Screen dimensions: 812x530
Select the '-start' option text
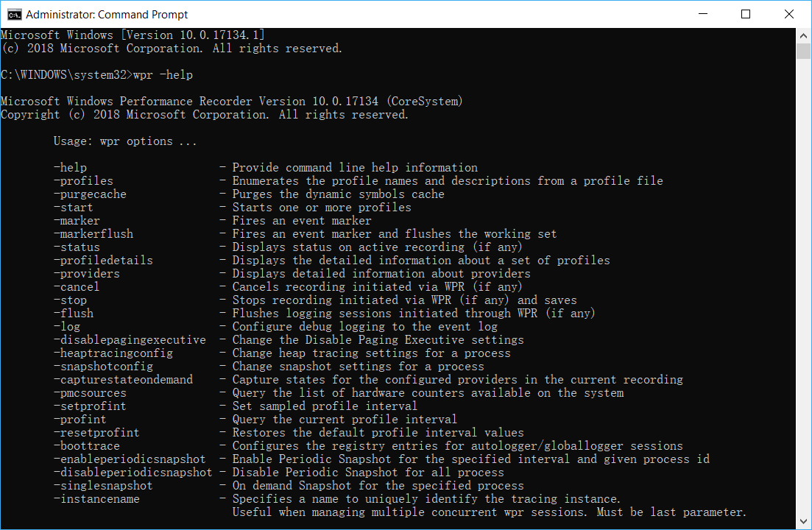(x=73, y=208)
